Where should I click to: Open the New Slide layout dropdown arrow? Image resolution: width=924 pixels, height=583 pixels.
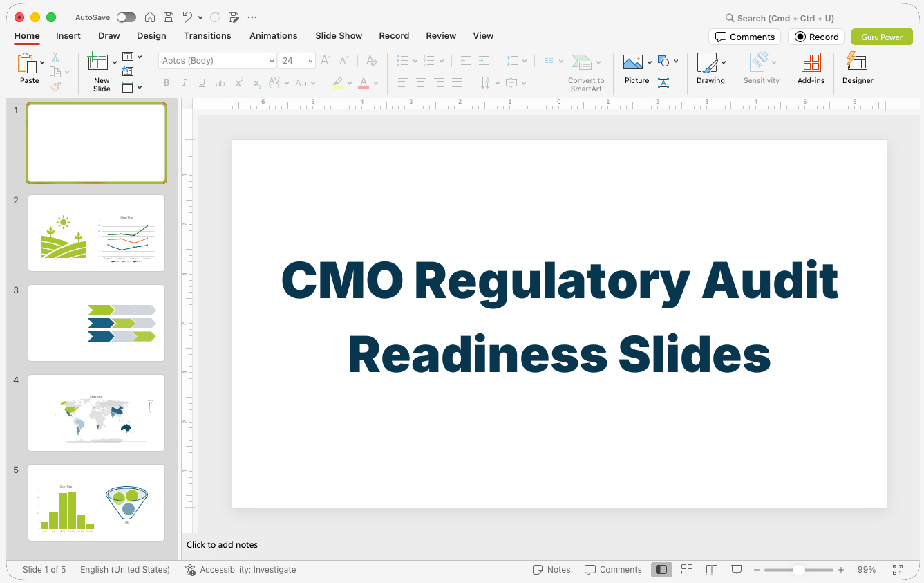(115, 62)
